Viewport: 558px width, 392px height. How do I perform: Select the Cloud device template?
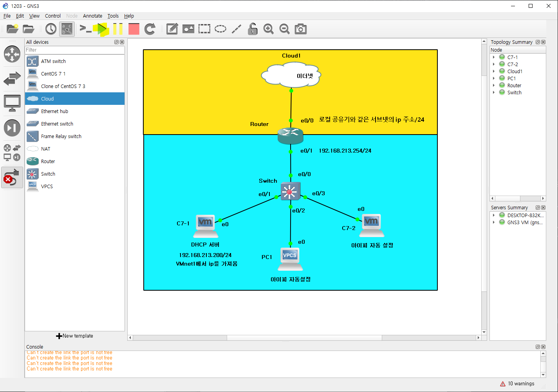click(75, 99)
